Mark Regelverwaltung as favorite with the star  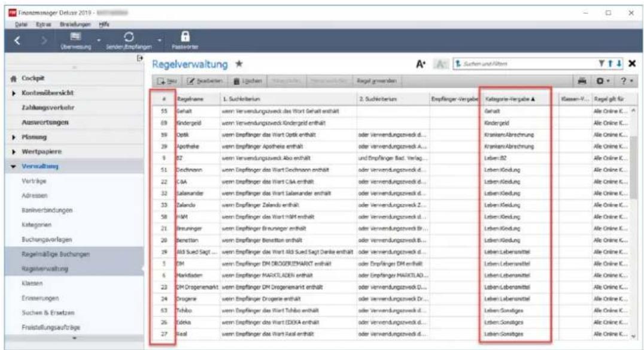tap(239, 64)
